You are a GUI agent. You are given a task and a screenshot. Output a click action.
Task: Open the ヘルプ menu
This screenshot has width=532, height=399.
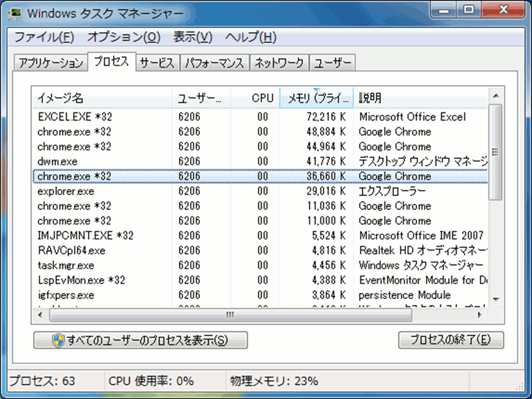tap(250, 37)
